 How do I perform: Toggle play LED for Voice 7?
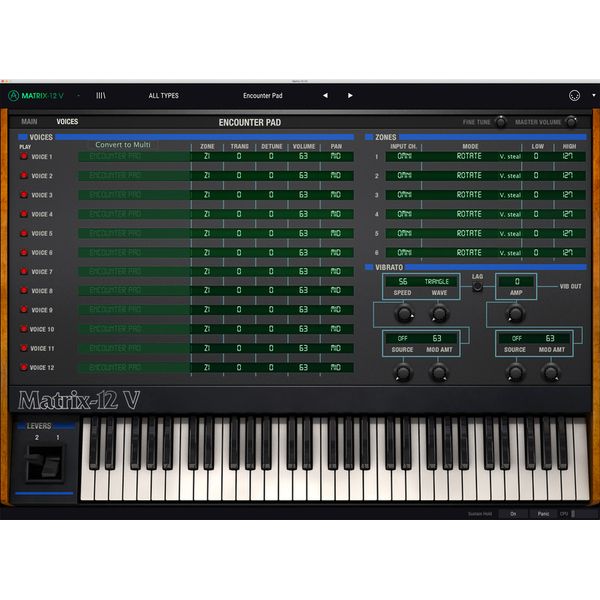pos(24,271)
